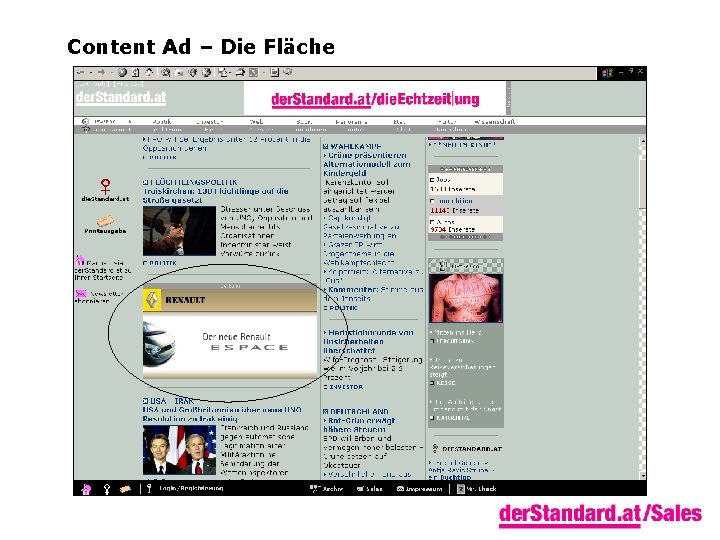Click the dieStandard.at female symbol icon
Screen dimensions: 720x540
coord(106,186)
